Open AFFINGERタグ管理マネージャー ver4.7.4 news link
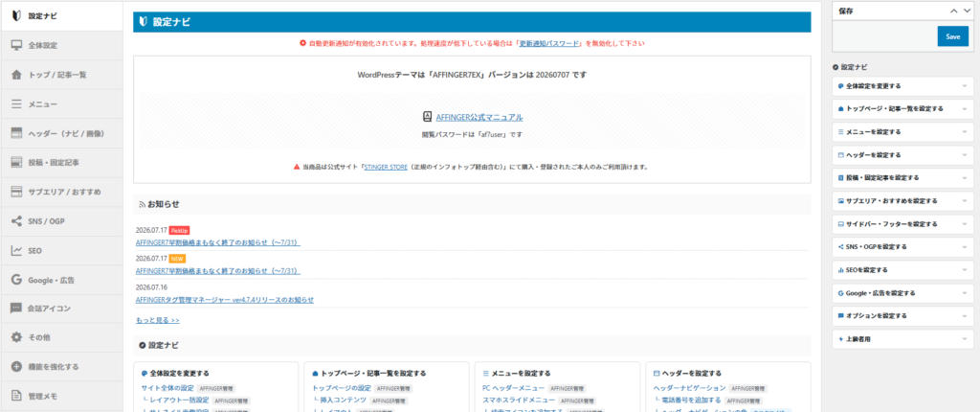The height and width of the screenshot is (412, 980). click(224, 300)
